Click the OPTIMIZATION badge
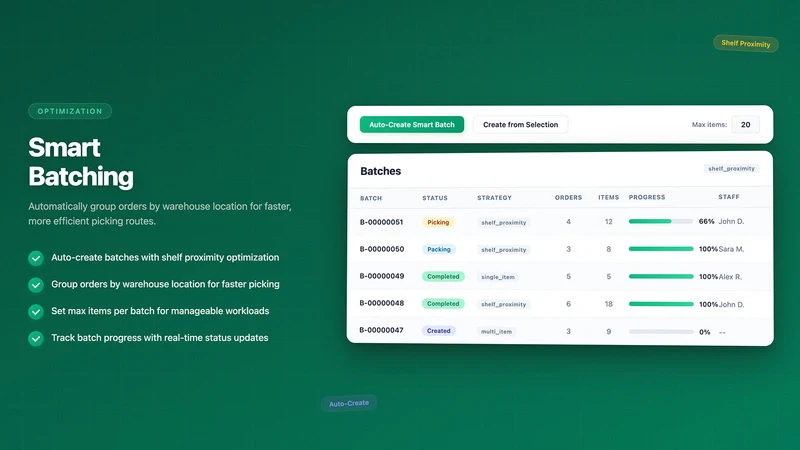800x450 pixels. point(70,111)
